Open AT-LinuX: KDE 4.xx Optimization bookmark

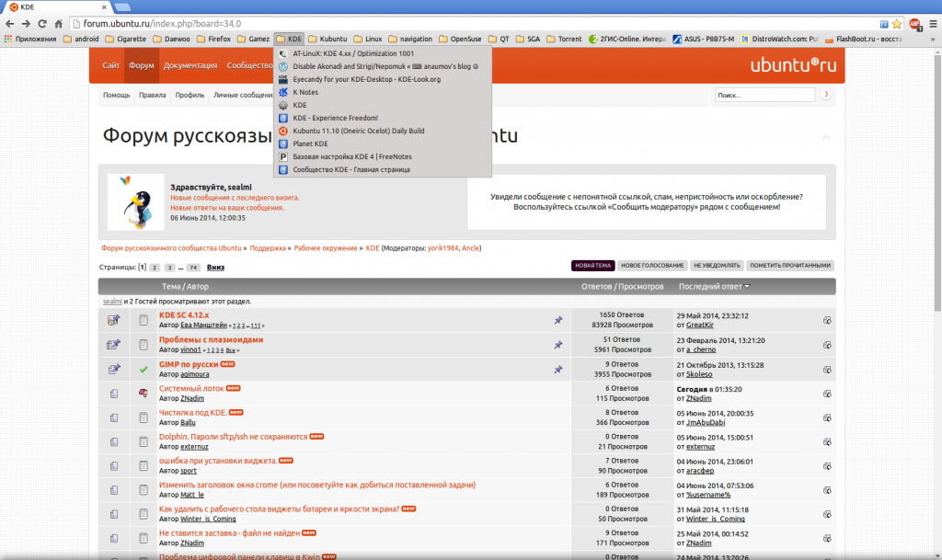click(382, 53)
